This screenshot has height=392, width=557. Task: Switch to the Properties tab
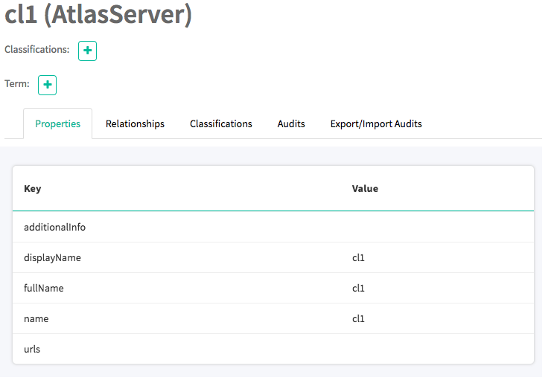click(x=57, y=123)
